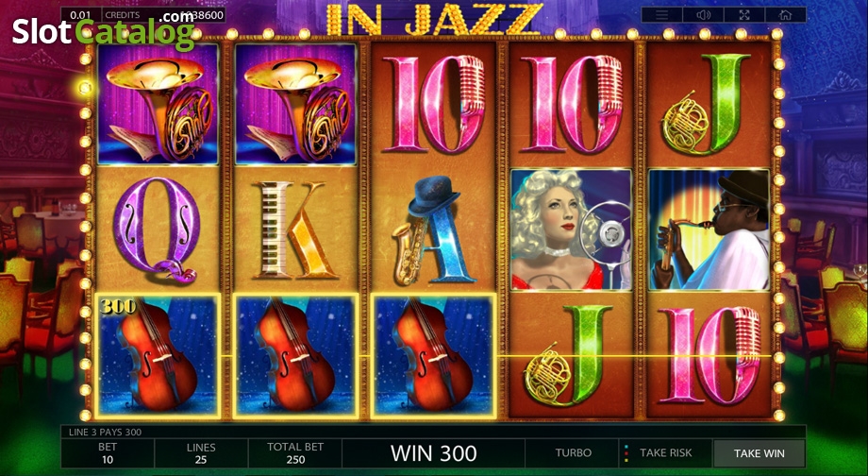
Task: Go to lobby via home icon
Action: [786, 15]
